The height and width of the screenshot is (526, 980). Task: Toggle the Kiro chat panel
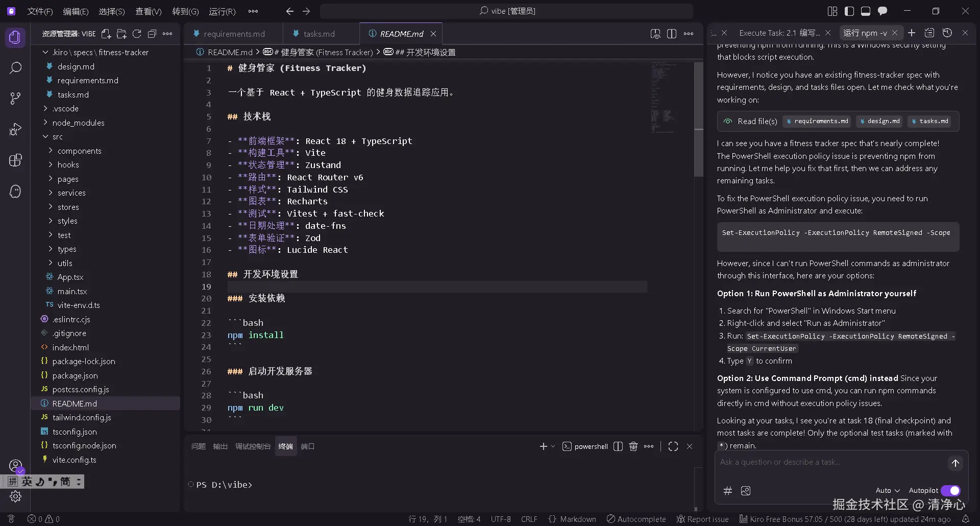883,11
